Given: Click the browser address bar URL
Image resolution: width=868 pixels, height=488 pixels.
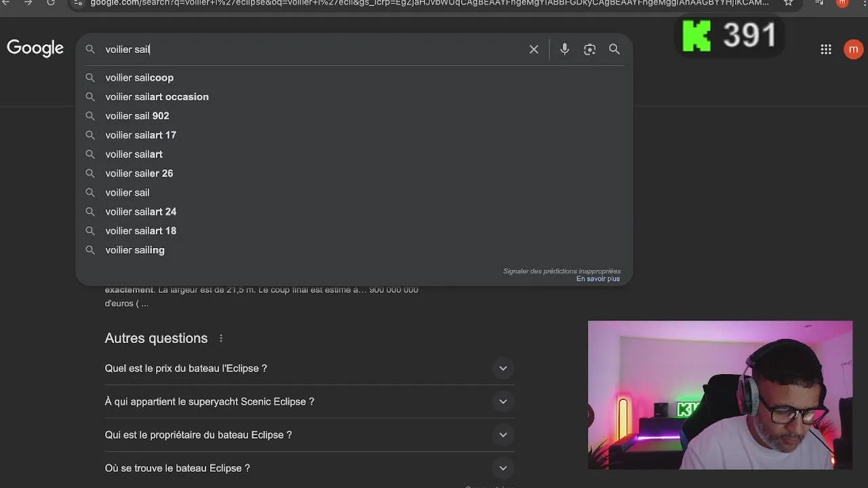Looking at the screenshot, I should coord(429,3).
